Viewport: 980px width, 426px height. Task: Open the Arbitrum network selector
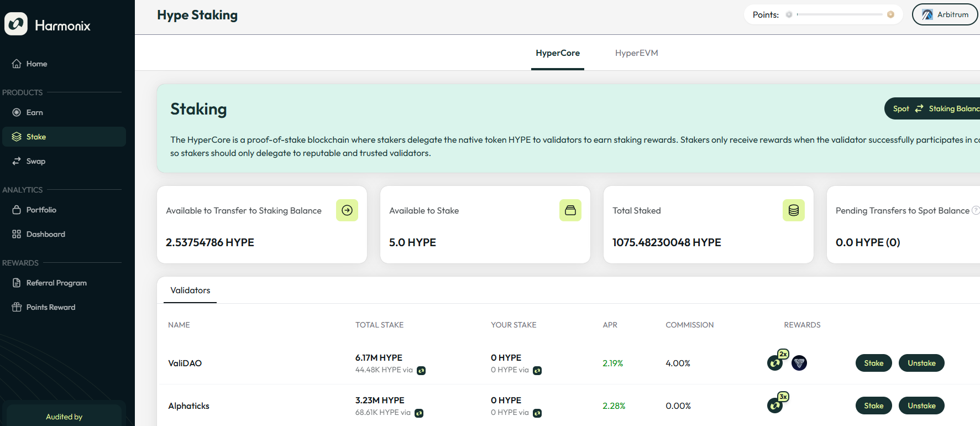coord(945,14)
